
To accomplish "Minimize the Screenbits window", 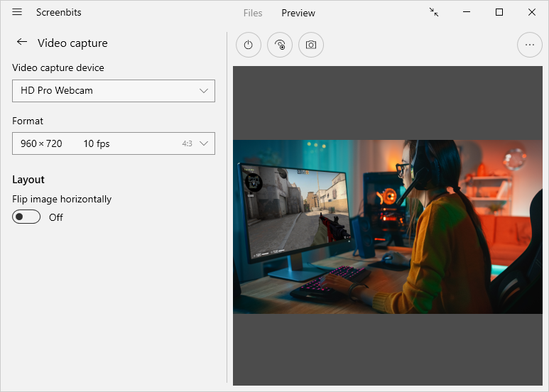I will (467, 12).
